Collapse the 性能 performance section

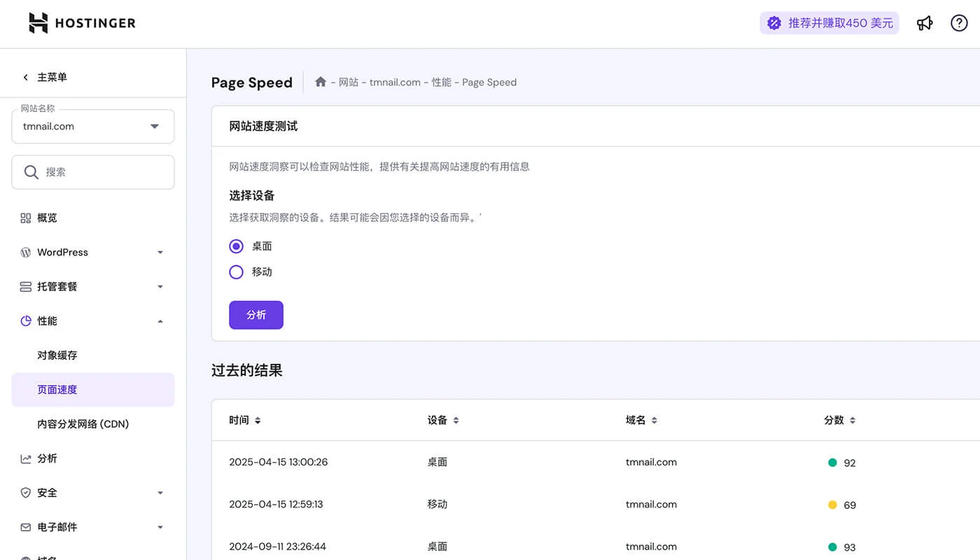tap(47, 321)
